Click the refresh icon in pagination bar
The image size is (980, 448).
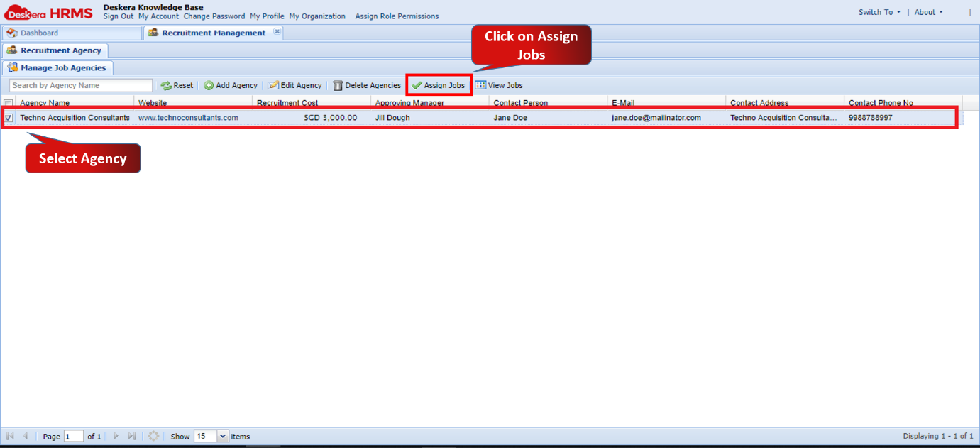153,436
